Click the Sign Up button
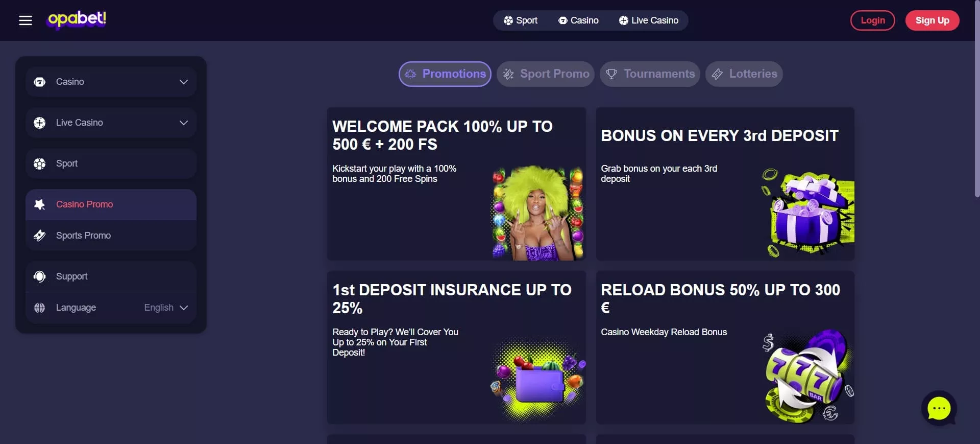This screenshot has width=980, height=444. tap(932, 20)
